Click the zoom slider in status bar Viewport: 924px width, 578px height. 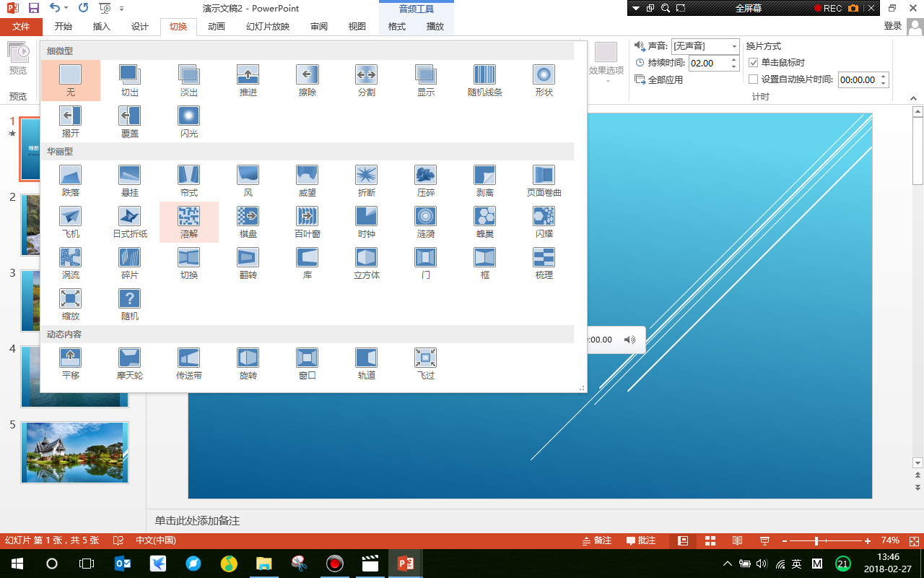point(816,541)
